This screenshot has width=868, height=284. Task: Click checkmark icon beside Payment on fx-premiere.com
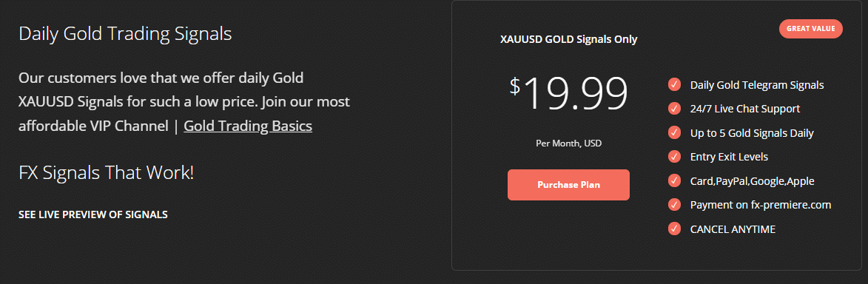pyautogui.click(x=674, y=205)
